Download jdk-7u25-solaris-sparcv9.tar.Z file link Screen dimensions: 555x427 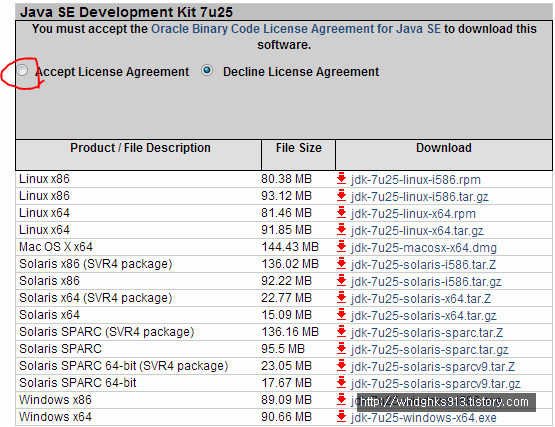point(433,367)
